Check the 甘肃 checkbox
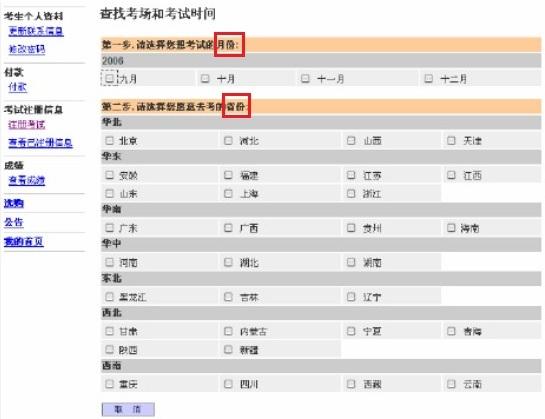The image size is (545, 419). pyautogui.click(x=109, y=331)
